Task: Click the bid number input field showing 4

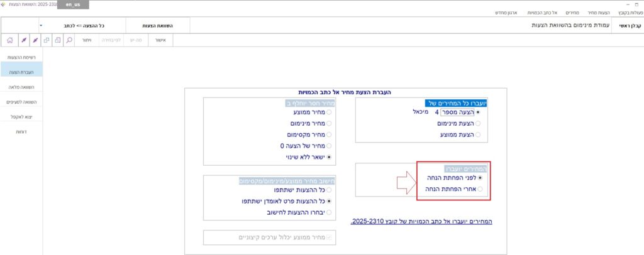Action: pyautogui.click(x=452, y=112)
